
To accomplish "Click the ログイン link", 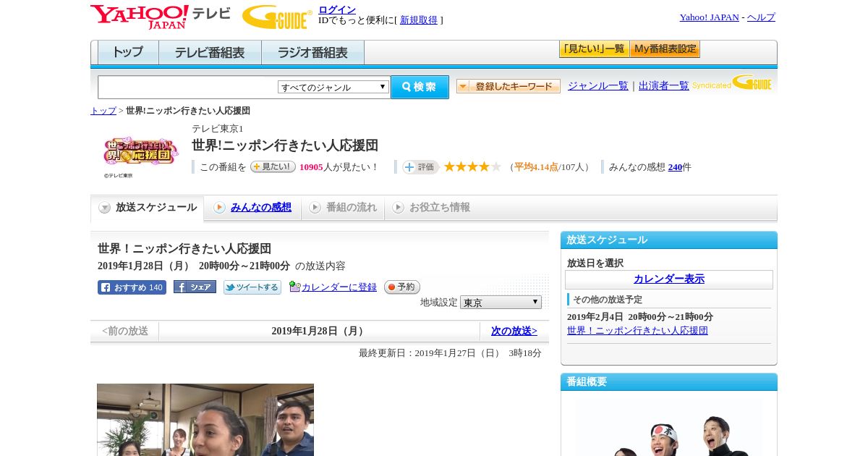I will pyautogui.click(x=337, y=9).
